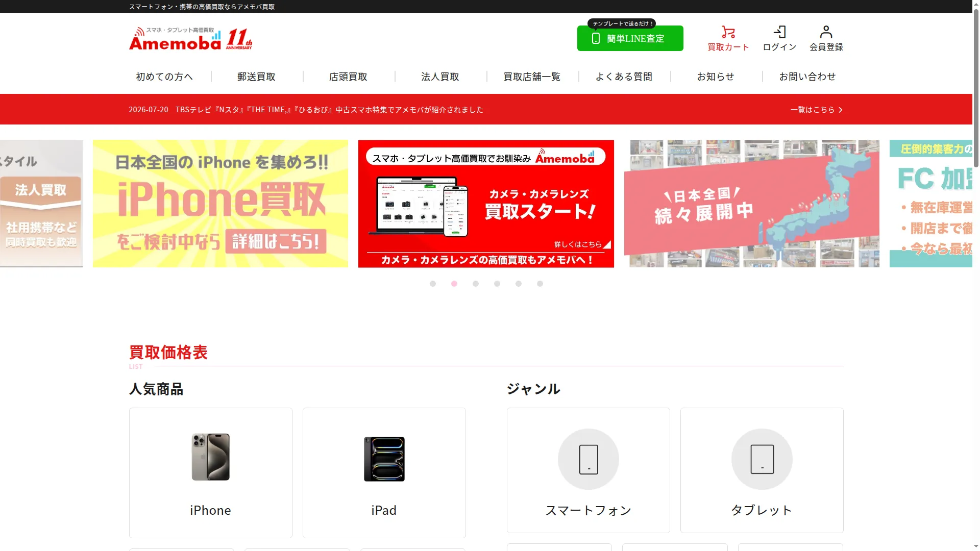Screen dimensions: 980x551
Task: Open the 郵送買取 menu item
Action: (256, 77)
